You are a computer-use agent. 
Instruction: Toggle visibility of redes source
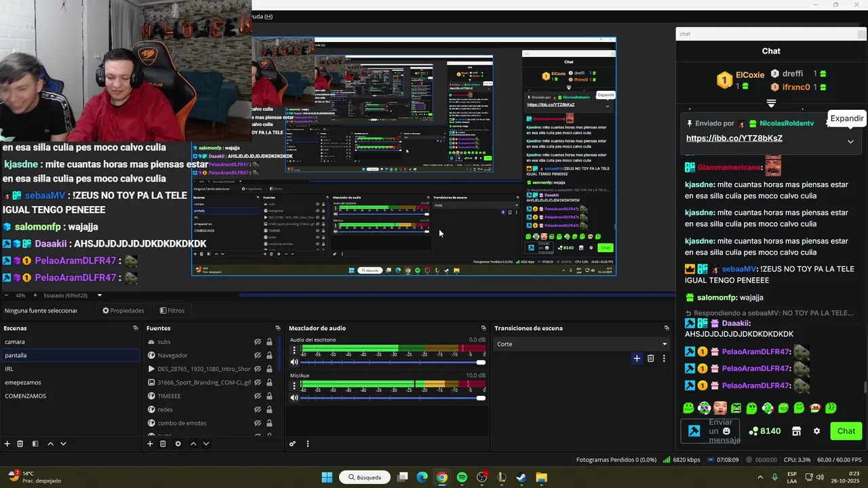[x=258, y=409]
